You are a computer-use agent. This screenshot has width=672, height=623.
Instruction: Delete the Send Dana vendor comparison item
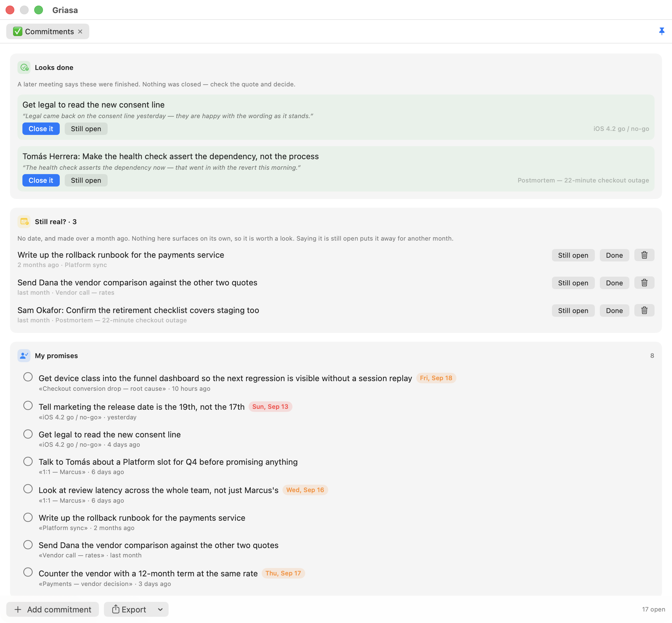tap(644, 283)
